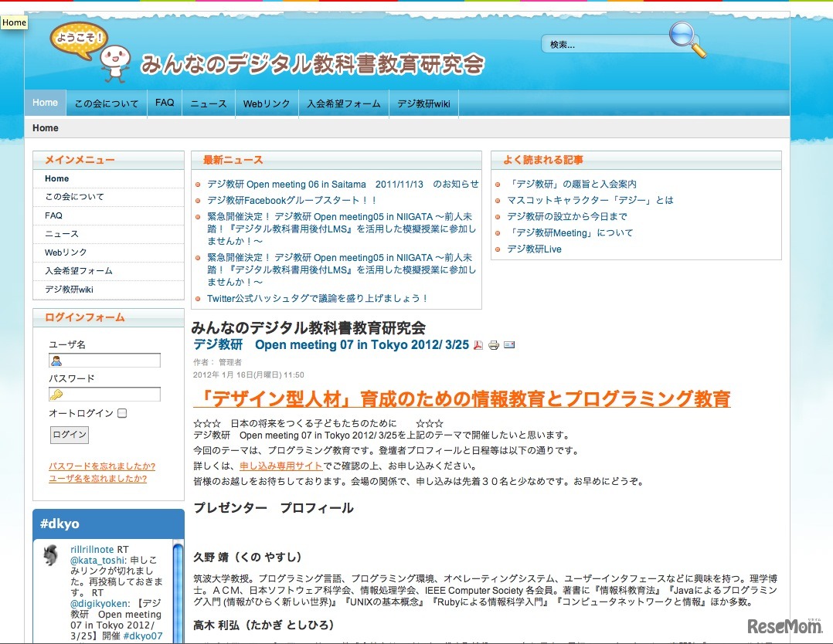The image size is (833, 644).
Task: Switch to the FAQ navigation tab
Action: (x=165, y=102)
